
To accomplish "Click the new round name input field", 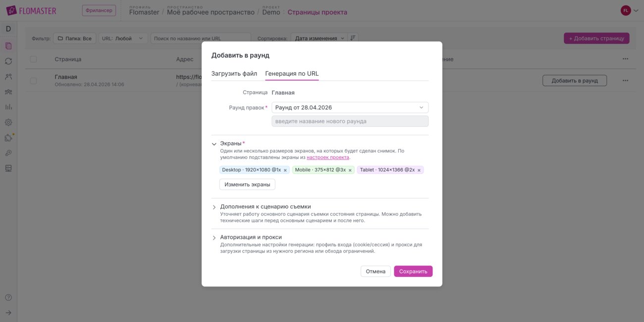I will (350, 121).
